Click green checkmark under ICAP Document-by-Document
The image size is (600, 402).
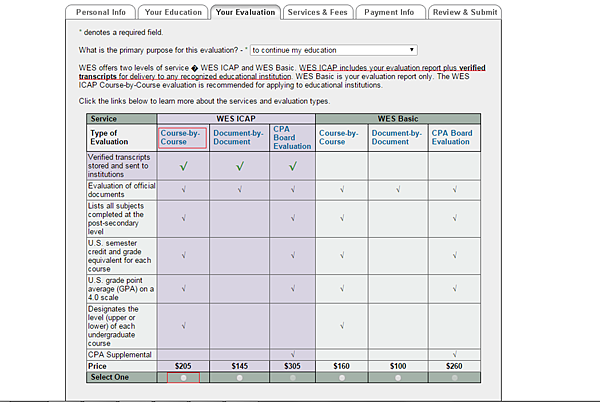[240, 166]
